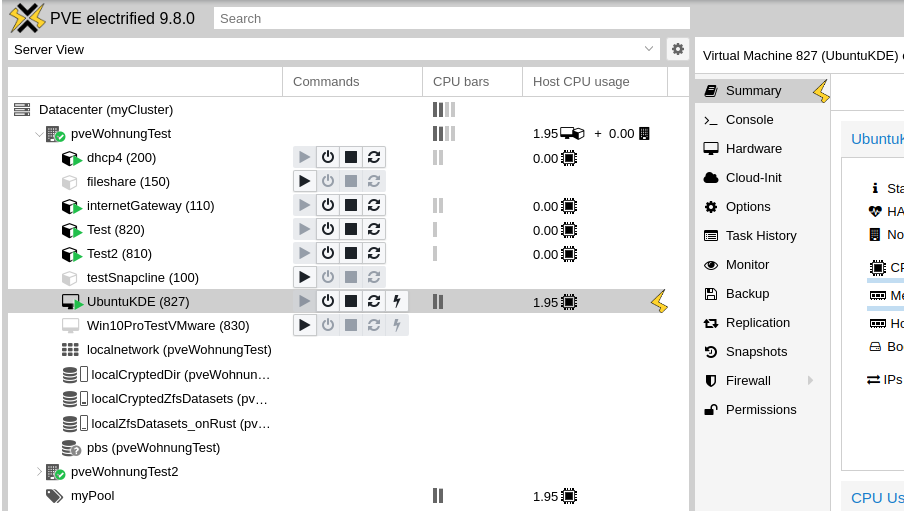Expand the pveWohnungTest2 node
The image size is (904, 513).
[39, 472]
